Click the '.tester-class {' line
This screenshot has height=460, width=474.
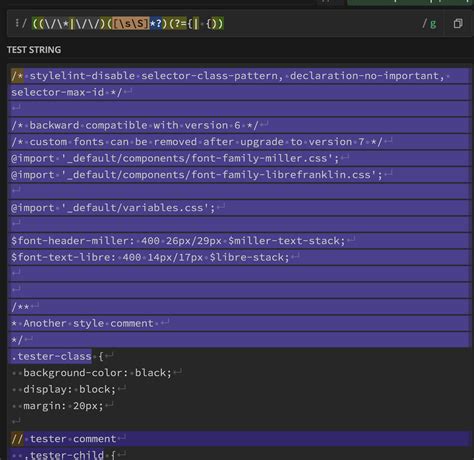pyautogui.click(x=57, y=356)
